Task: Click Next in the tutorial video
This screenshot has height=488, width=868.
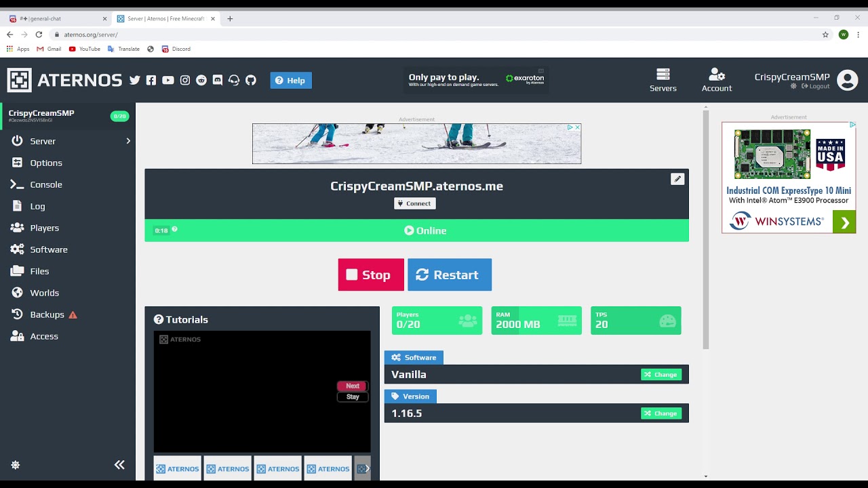Action: coord(353,386)
